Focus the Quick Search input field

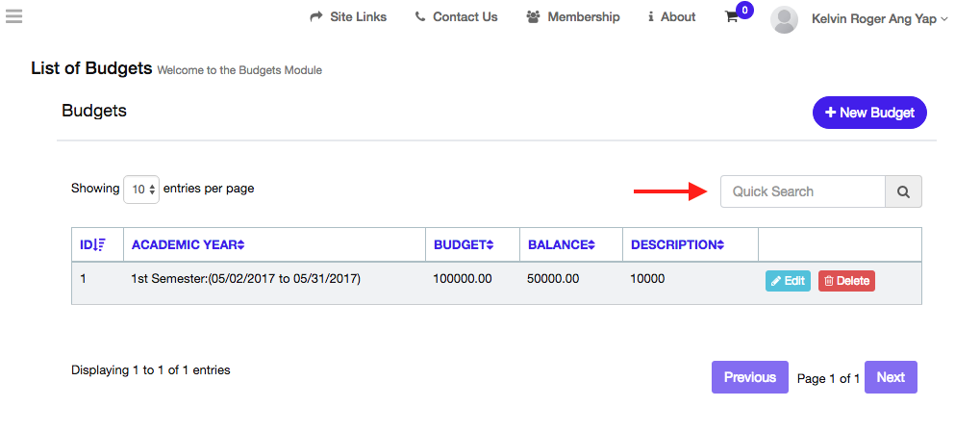click(x=802, y=191)
